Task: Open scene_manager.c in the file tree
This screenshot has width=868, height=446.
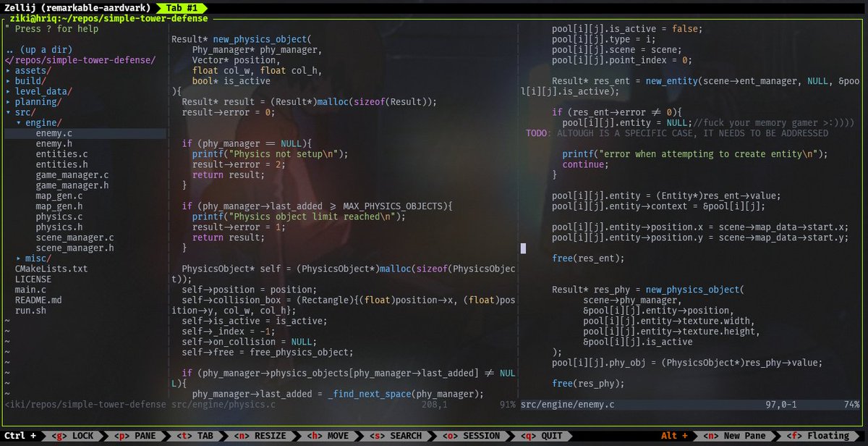Action: 75,237
